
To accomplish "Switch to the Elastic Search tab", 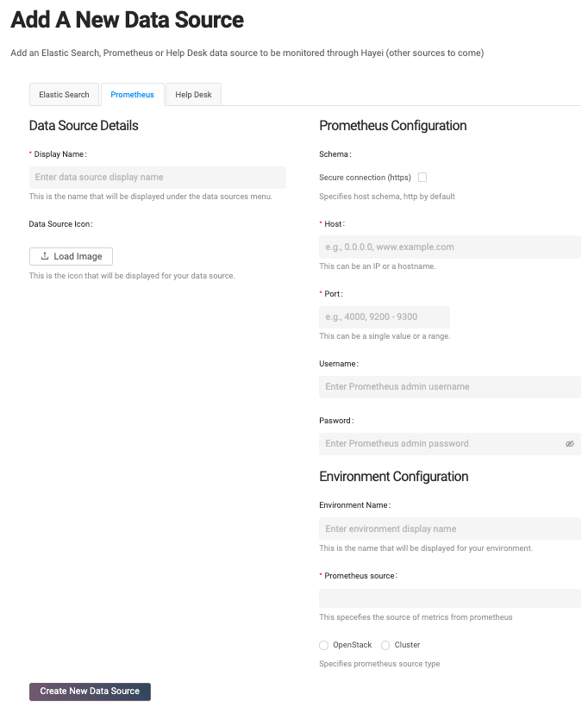I will click(x=65, y=95).
